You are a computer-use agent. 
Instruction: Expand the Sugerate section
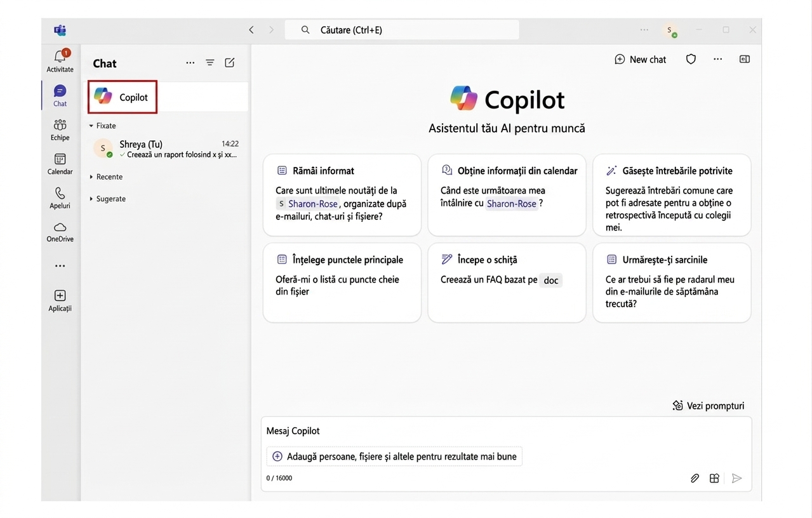point(107,199)
